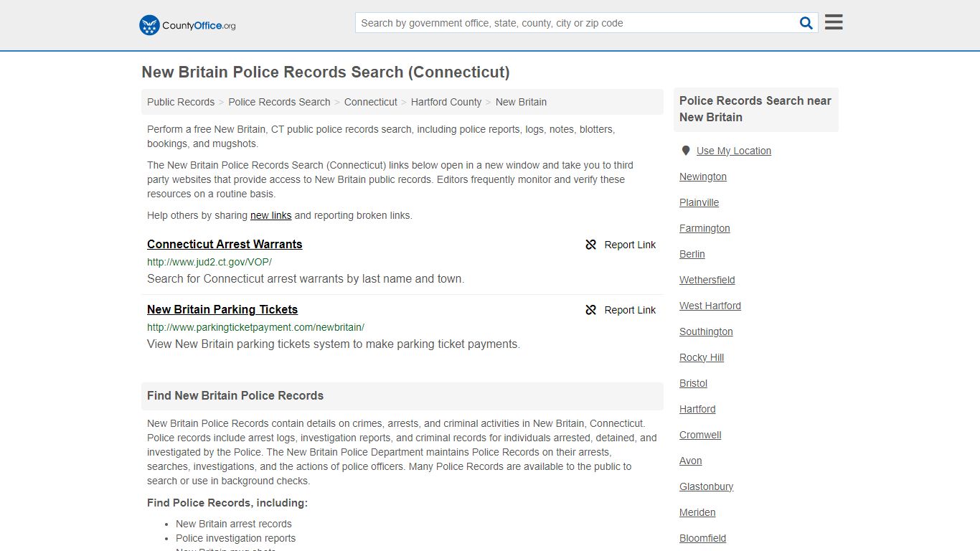
Task: Open Hartford nearby link
Action: [697, 409]
